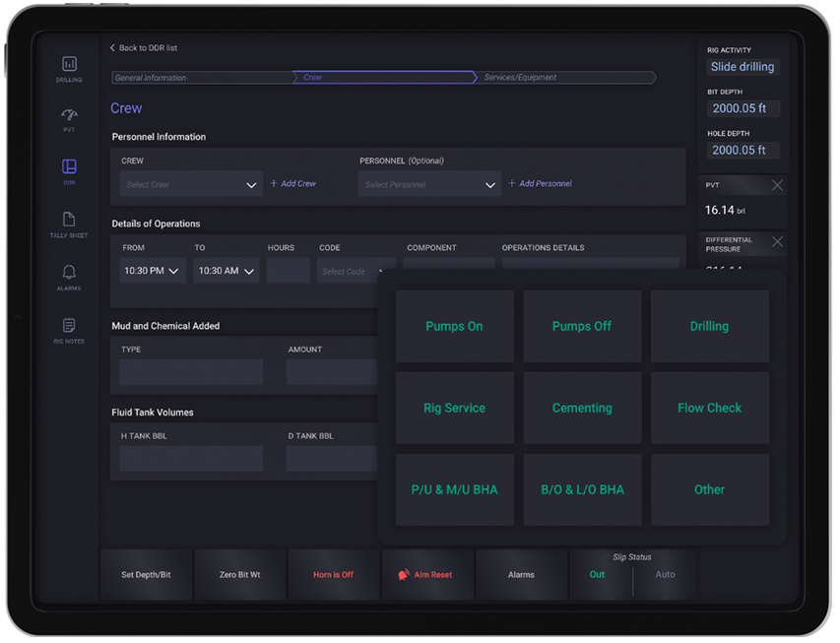Set Slip Status to Auto
840x643 pixels.
point(665,574)
